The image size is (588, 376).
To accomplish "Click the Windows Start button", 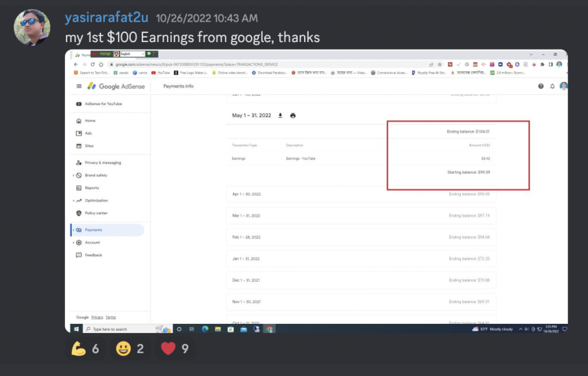I will click(x=76, y=329).
